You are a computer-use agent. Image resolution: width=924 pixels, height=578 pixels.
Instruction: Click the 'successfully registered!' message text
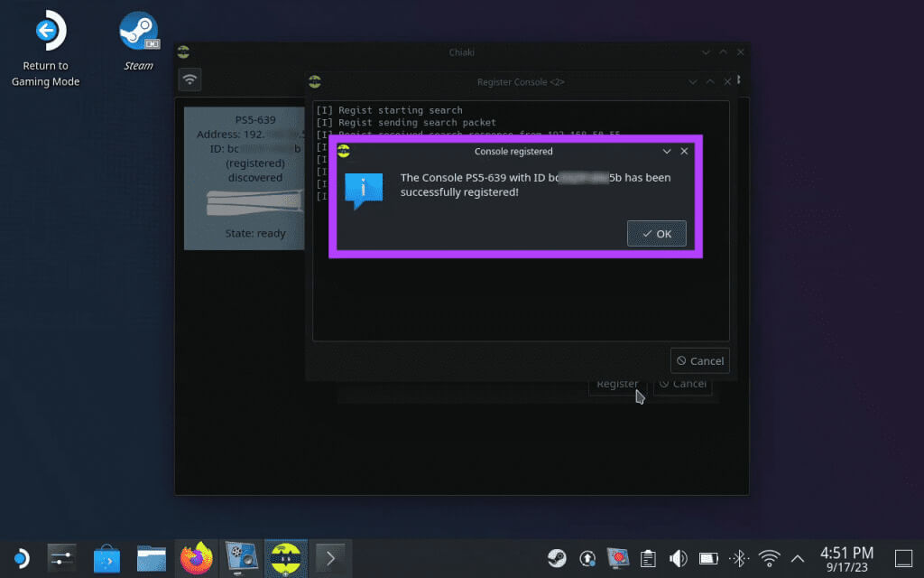coord(459,192)
